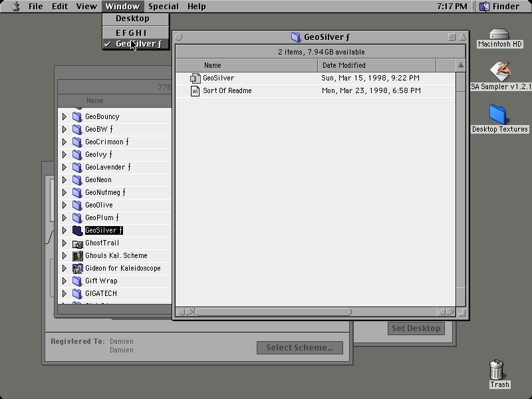The height and width of the screenshot is (399, 532).
Task: Click the Sort Of Readme file name
Action: (x=227, y=90)
